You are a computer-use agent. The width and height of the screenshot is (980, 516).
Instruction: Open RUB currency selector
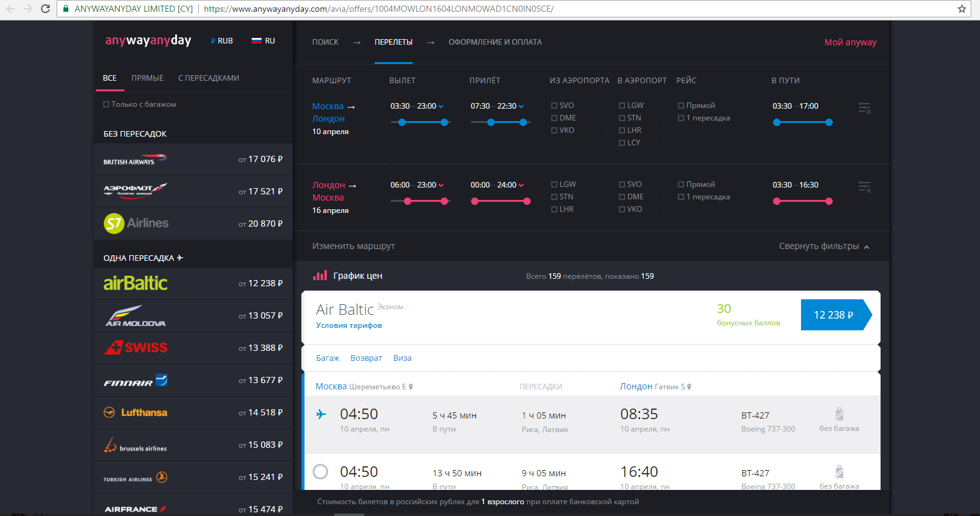222,41
